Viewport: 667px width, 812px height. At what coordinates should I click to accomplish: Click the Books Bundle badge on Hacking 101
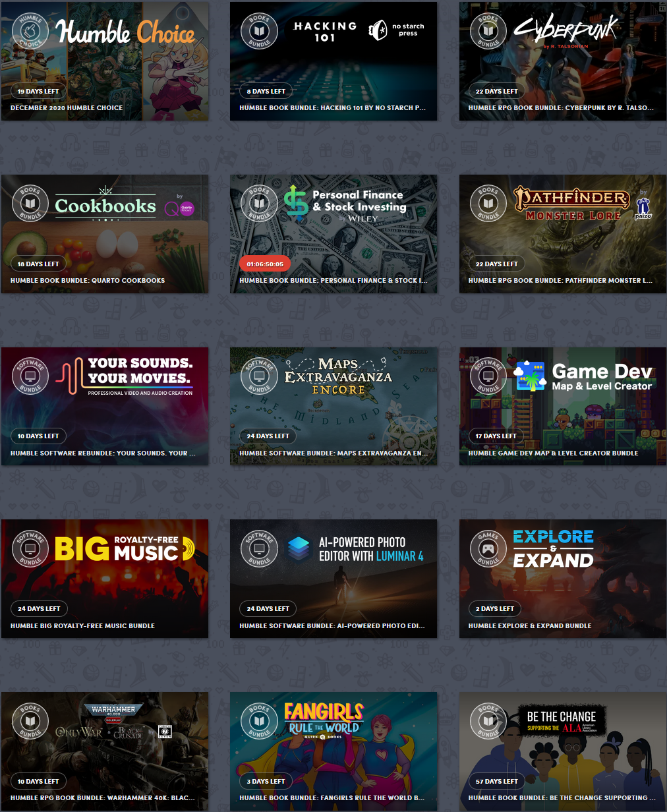(x=258, y=30)
